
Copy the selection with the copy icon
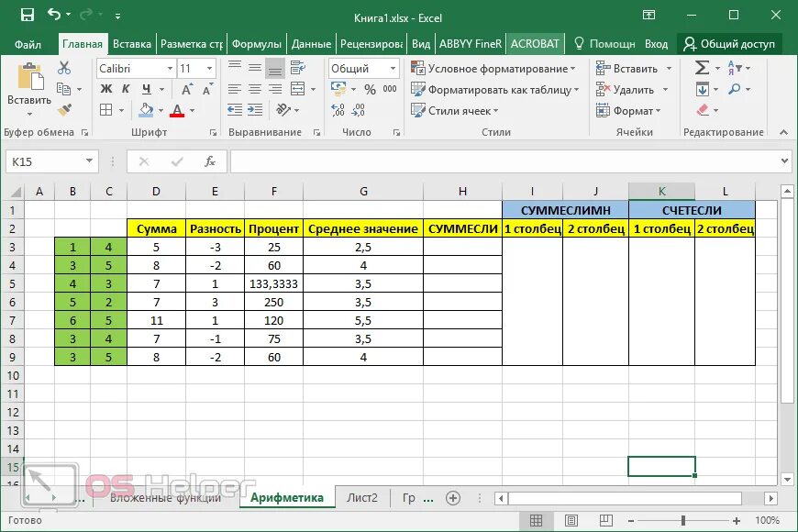[63, 89]
